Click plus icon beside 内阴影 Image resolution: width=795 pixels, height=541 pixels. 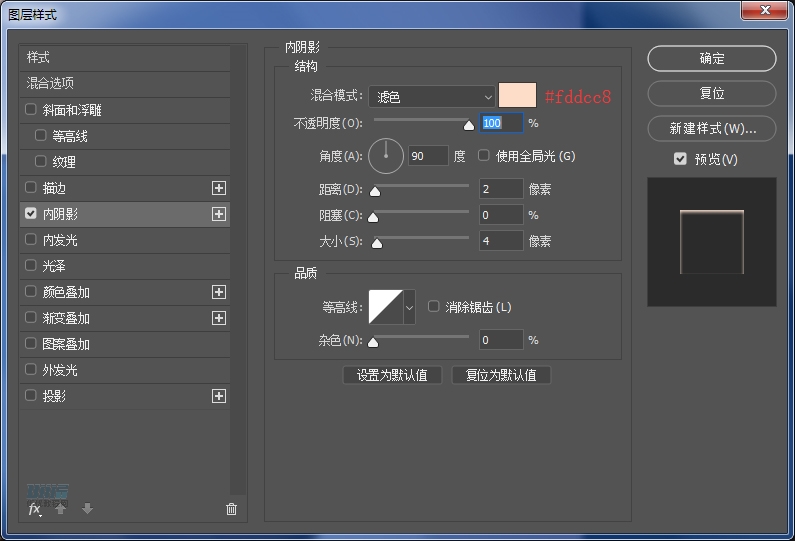tap(219, 214)
